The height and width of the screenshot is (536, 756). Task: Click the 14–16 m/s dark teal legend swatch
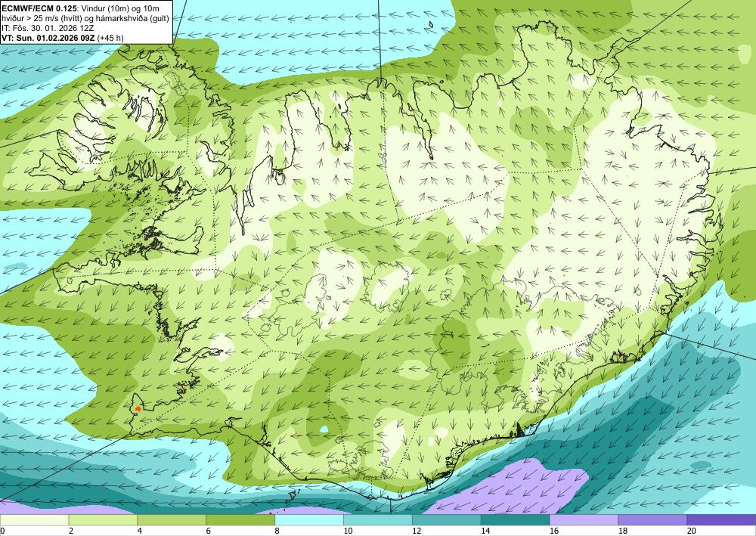coord(515,520)
